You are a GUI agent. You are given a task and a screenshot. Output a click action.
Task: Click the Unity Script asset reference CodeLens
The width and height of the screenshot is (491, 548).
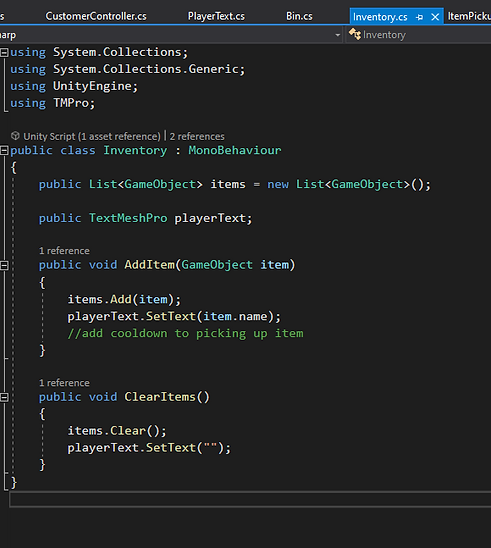[92, 136]
